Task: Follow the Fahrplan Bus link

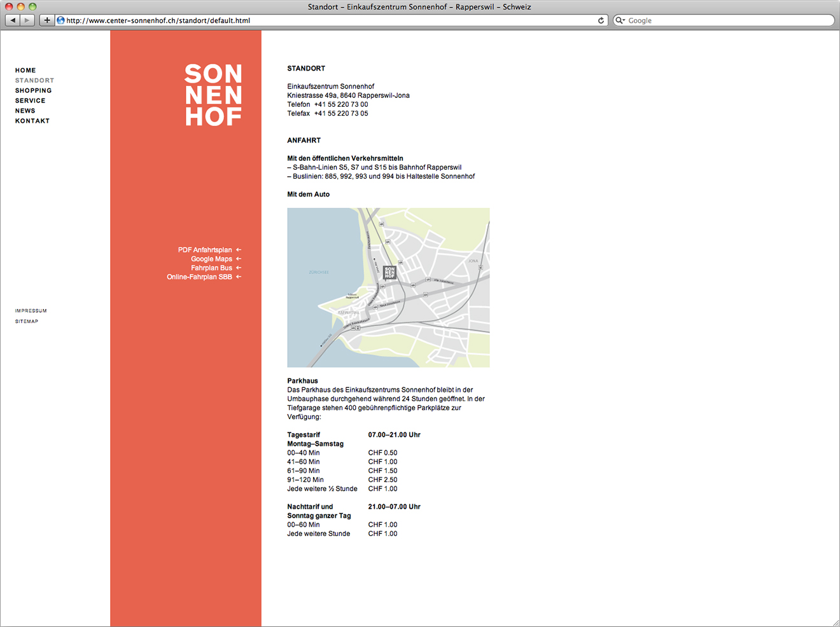Action: [211, 268]
